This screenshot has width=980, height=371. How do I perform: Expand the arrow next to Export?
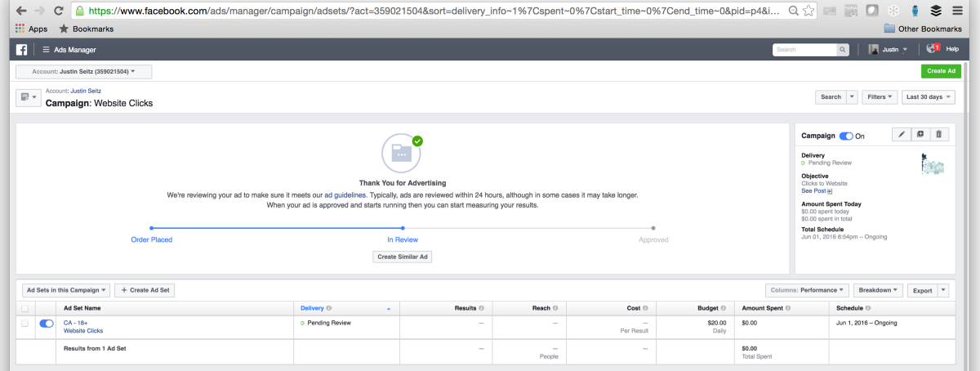pos(943,290)
